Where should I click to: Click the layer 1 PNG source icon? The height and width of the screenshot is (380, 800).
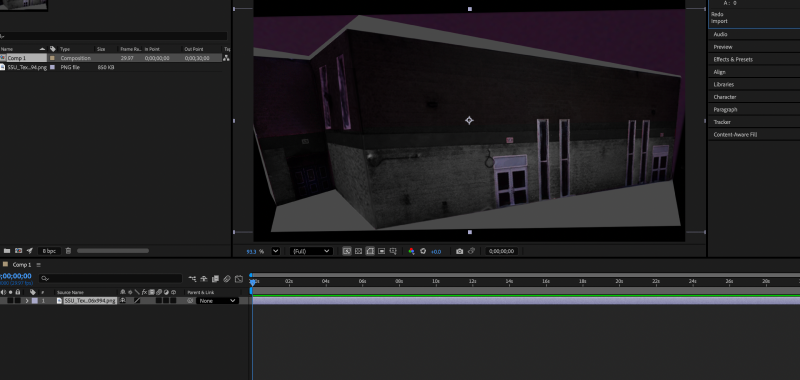59,301
